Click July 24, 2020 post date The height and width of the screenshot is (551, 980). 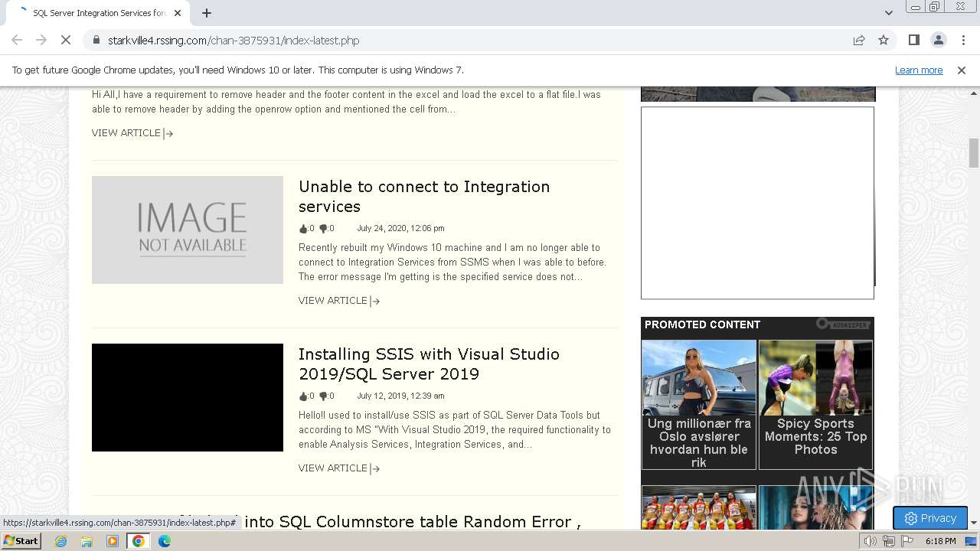point(400,228)
